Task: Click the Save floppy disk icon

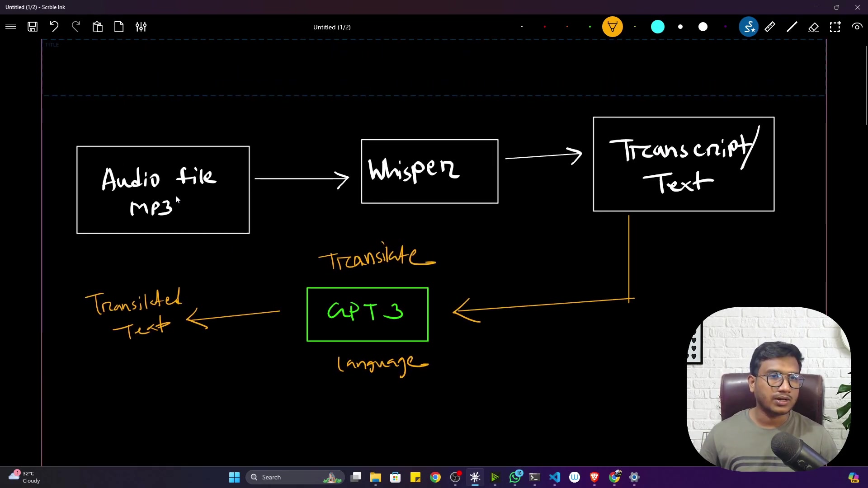Action: (33, 27)
